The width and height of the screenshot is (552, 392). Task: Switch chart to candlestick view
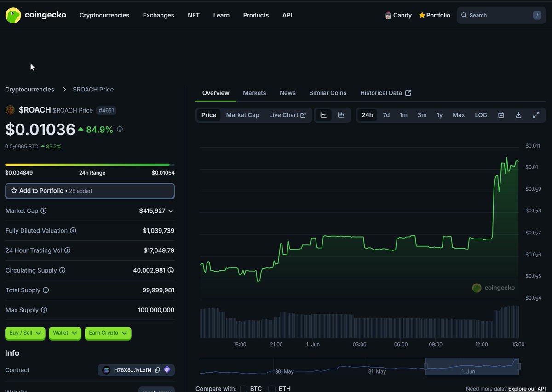341,115
